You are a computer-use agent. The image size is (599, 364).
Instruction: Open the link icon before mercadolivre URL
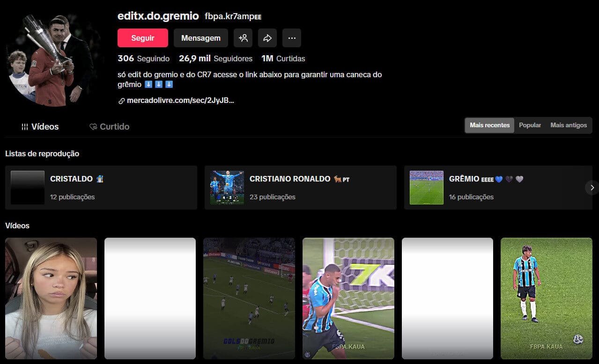click(121, 100)
